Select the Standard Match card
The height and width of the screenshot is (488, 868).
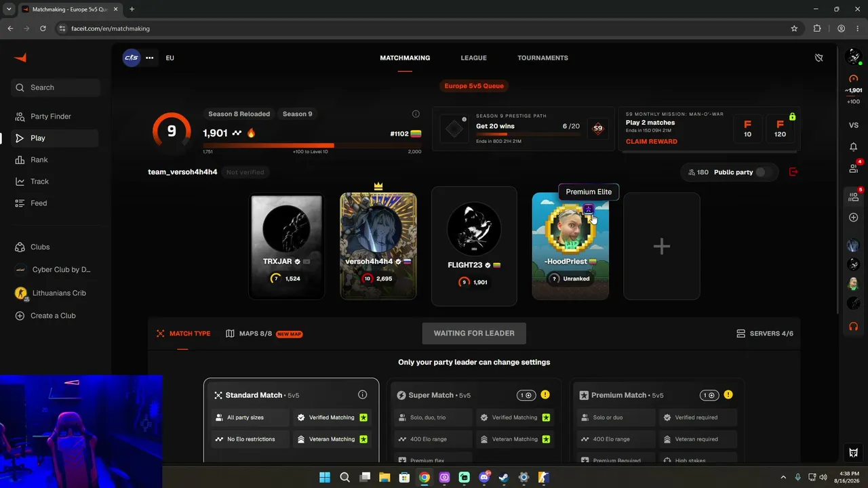tap(292, 420)
